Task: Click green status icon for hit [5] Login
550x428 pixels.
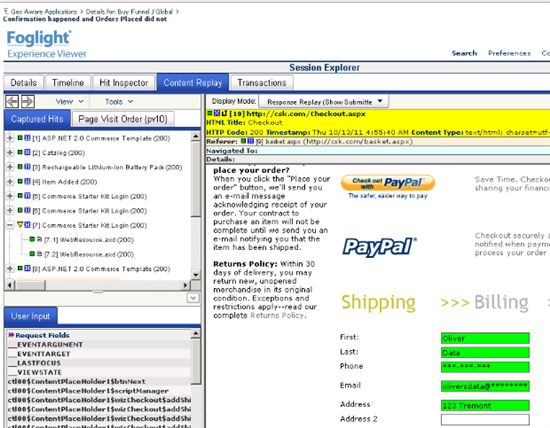Action: (x=20, y=196)
